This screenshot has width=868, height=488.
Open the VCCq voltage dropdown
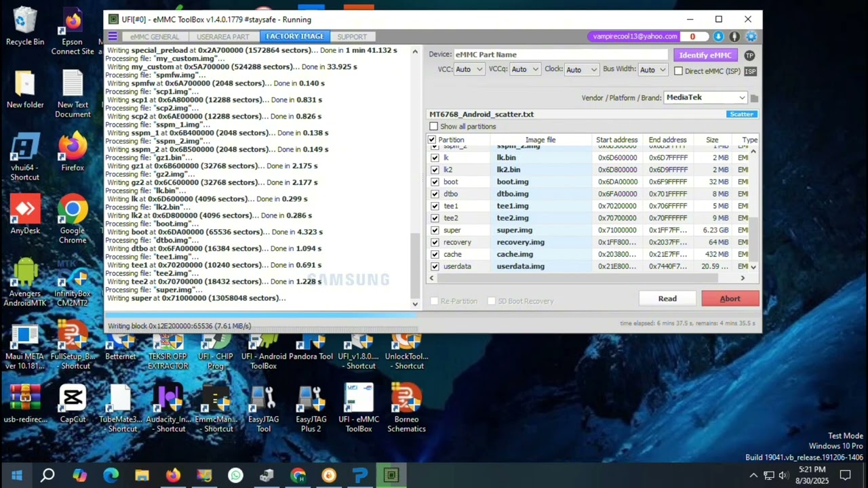tap(525, 70)
